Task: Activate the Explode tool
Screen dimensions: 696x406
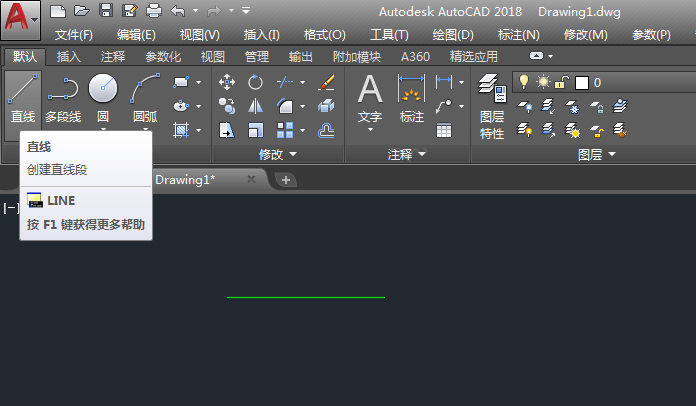Action: pos(326,106)
